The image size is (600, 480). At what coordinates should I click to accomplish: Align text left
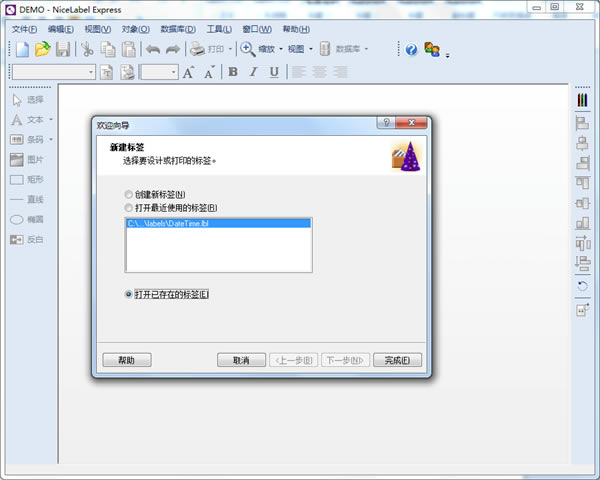299,72
